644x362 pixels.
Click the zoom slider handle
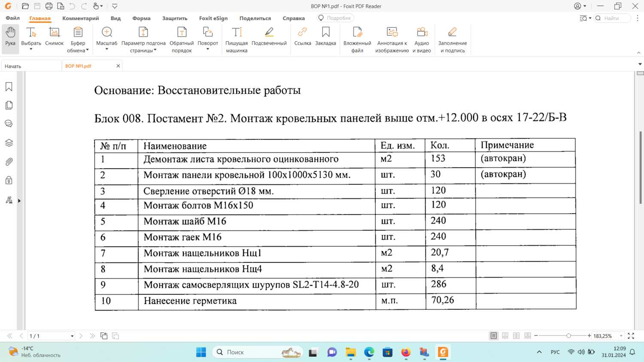click(x=568, y=336)
